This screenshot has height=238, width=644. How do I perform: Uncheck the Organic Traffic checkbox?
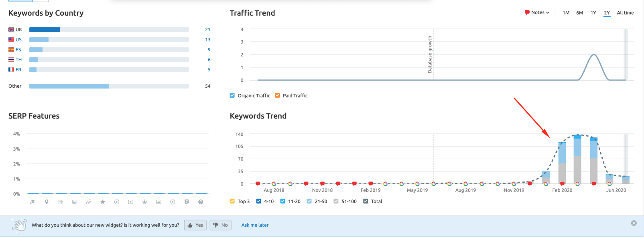coord(232,95)
